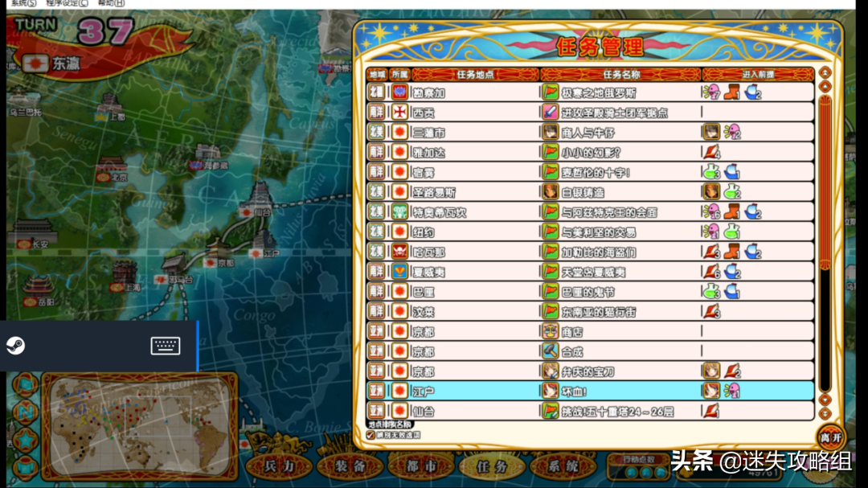Open the 程序设定 menu in the menu bar

coord(67,3)
